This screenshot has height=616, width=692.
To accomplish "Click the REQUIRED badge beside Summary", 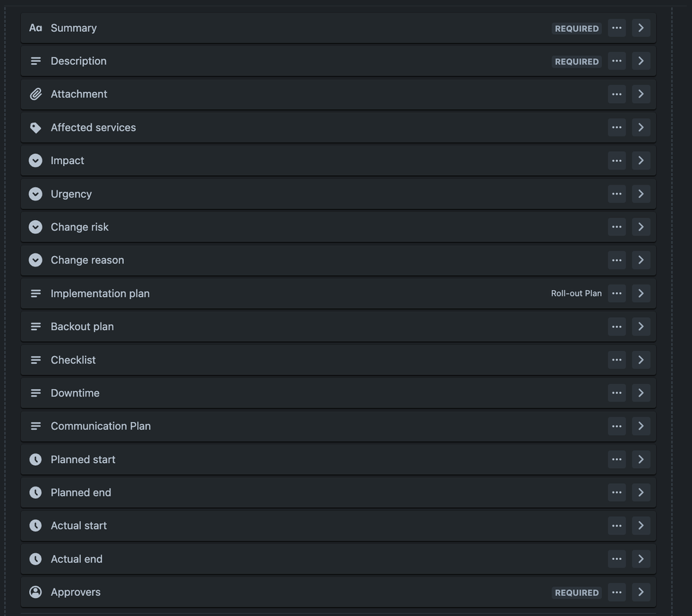I will [x=576, y=28].
